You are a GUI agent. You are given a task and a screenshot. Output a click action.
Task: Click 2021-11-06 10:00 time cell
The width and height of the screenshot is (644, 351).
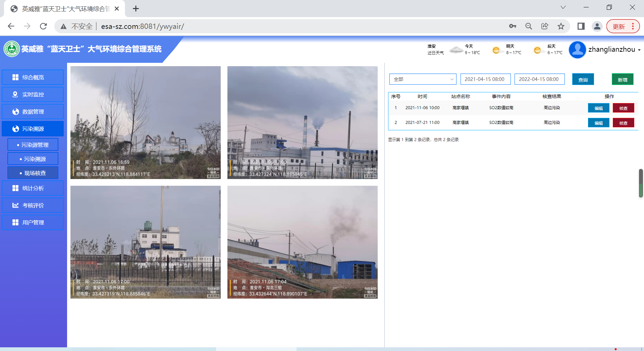422,108
